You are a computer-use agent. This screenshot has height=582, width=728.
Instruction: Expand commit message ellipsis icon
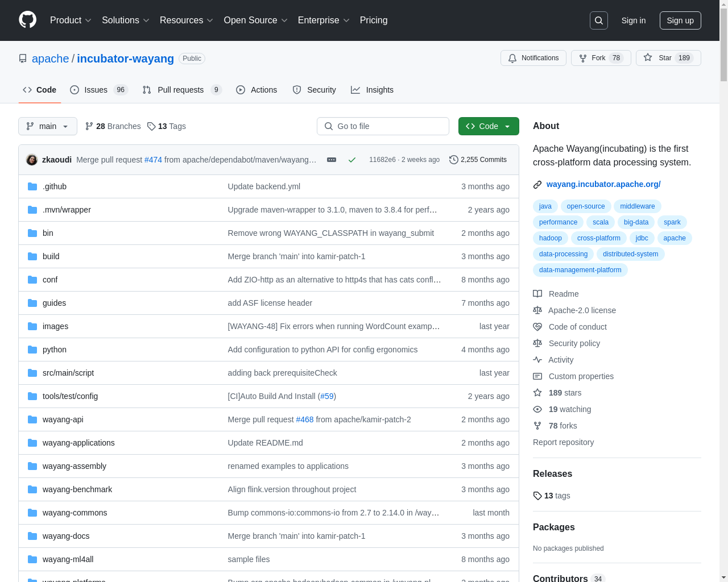click(x=332, y=160)
